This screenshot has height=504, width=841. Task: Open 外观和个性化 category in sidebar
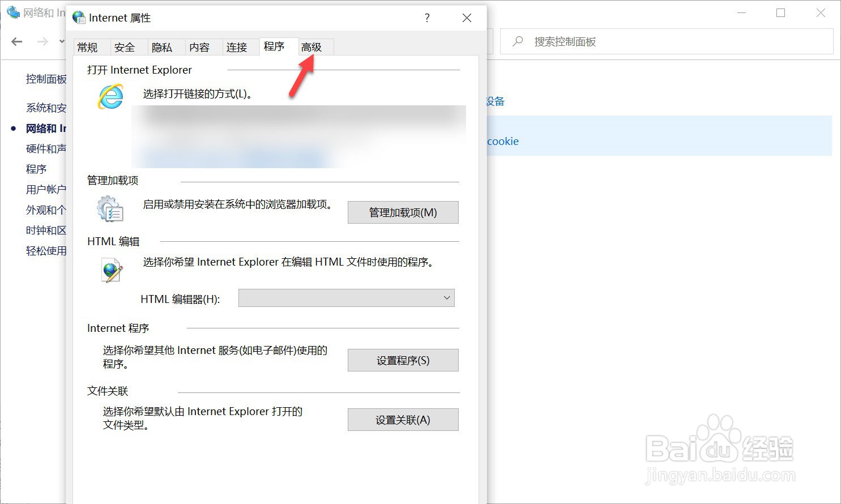(46, 210)
